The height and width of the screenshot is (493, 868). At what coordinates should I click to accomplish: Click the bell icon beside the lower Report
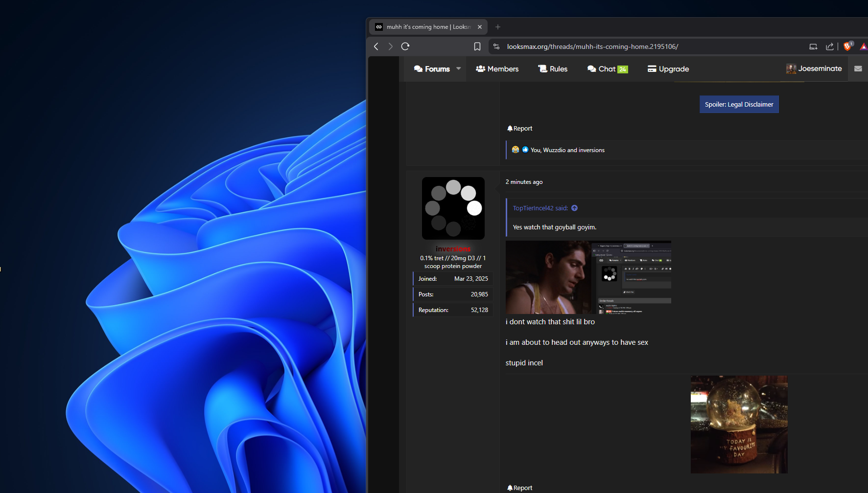click(510, 488)
